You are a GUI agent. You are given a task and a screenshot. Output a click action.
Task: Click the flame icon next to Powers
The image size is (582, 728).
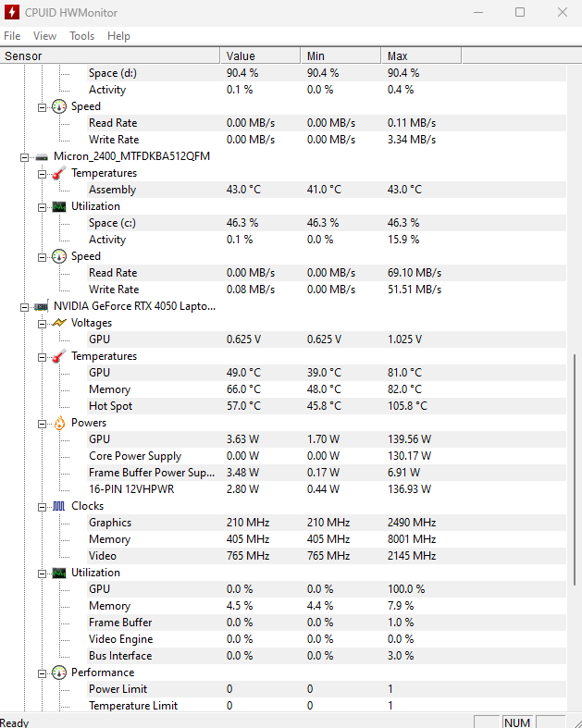[x=59, y=423]
